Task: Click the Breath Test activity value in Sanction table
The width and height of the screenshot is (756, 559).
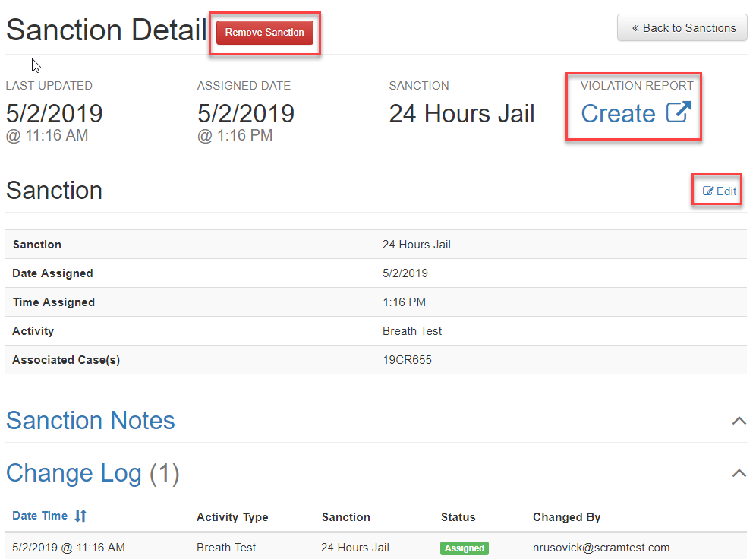Action: 412,331
